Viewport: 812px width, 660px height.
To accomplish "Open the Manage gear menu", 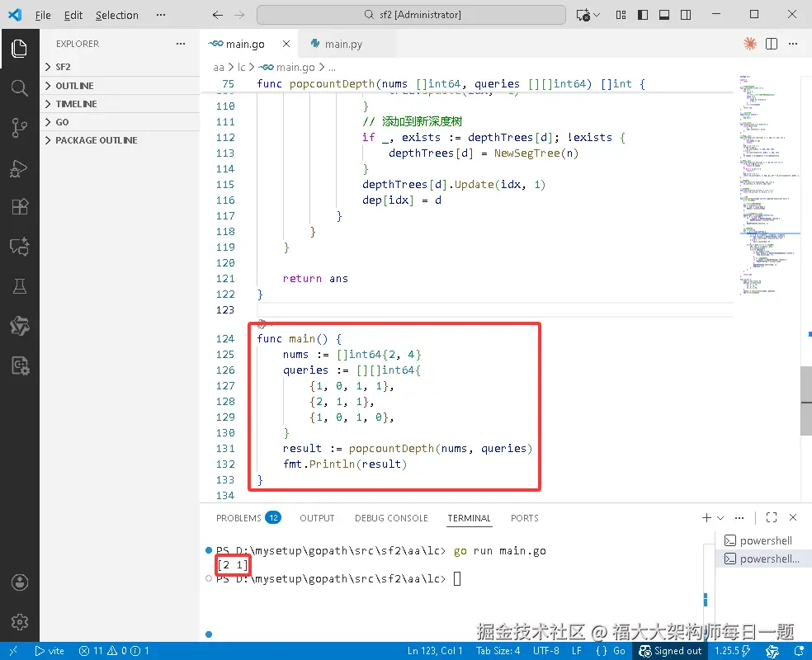I will point(19,622).
